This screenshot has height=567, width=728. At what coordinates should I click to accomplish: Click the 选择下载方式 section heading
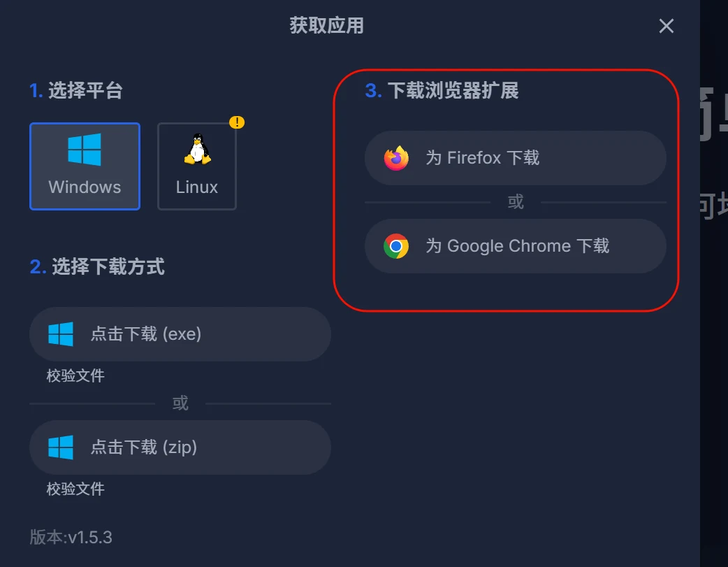(x=108, y=267)
